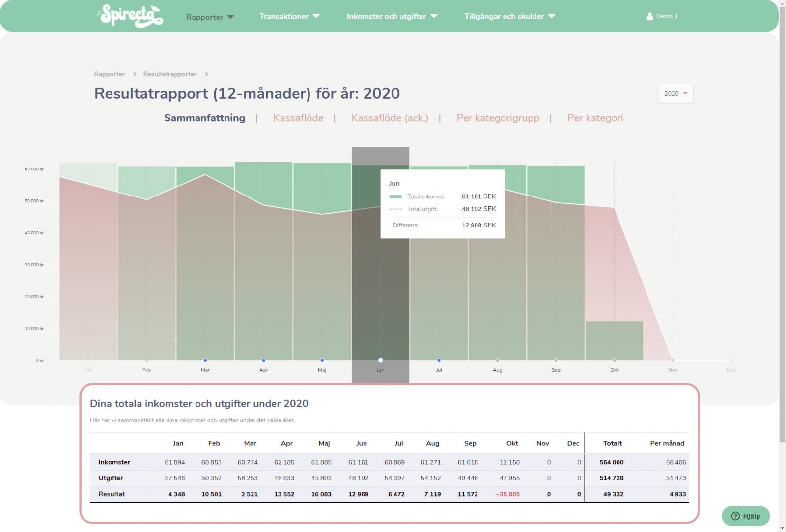This screenshot has height=532, width=786.
Task: Select the Per kategorigrupp tab
Action: [x=498, y=118]
